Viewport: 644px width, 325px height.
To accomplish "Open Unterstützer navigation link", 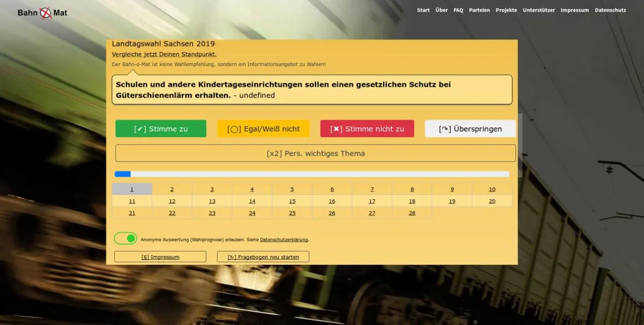I will pos(538,10).
